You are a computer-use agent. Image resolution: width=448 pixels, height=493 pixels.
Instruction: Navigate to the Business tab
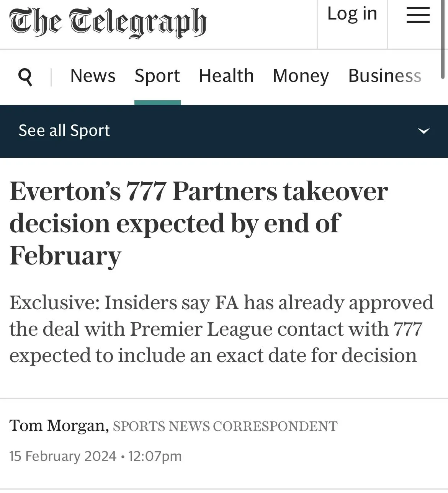tap(384, 76)
